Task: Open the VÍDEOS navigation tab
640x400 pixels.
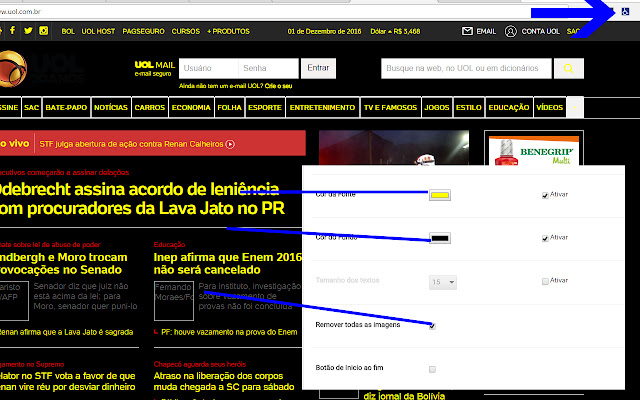Action: (549, 108)
